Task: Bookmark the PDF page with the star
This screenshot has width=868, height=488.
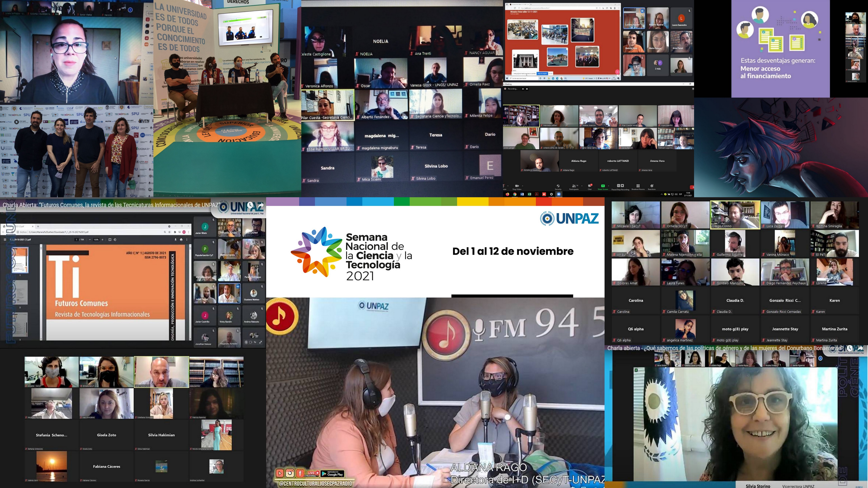Action: (x=170, y=232)
